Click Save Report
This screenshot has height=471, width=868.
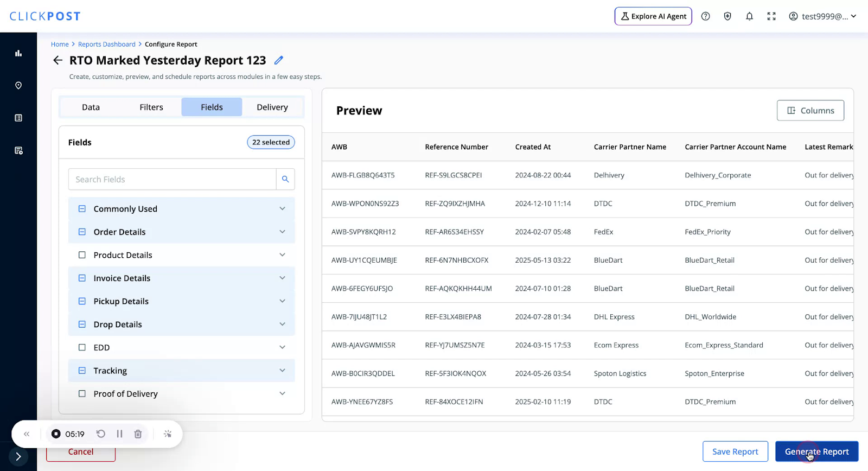click(x=735, y=451)
